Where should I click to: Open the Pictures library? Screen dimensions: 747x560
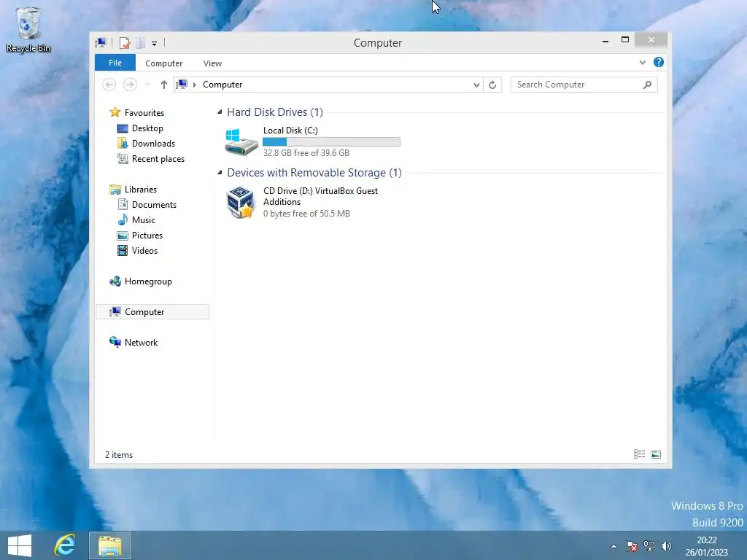147,236
